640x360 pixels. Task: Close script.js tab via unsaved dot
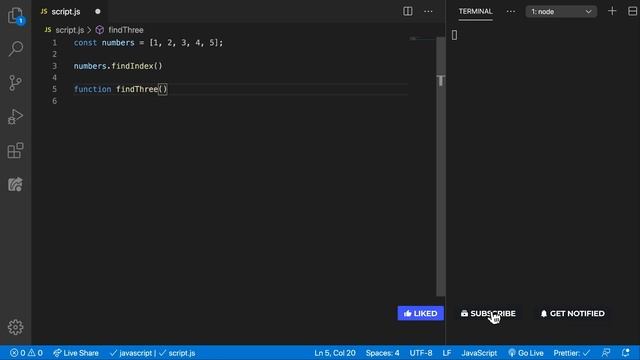pyautogui.click(x=98, y=12)
